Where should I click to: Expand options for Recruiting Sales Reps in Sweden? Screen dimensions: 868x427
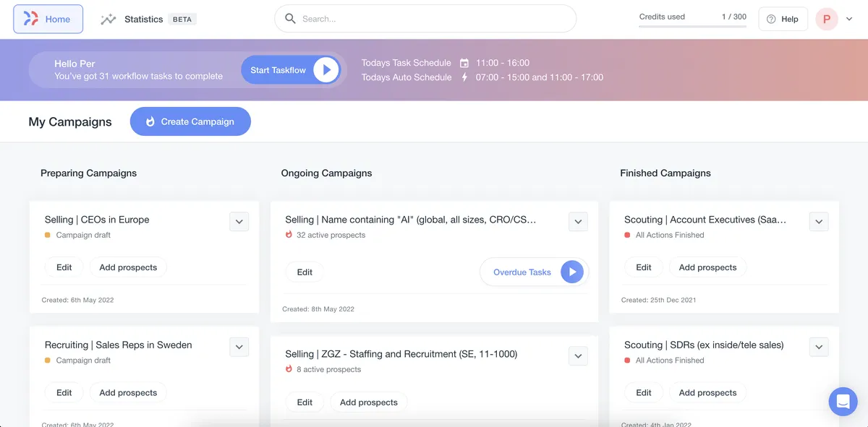[x=239, y=348]
